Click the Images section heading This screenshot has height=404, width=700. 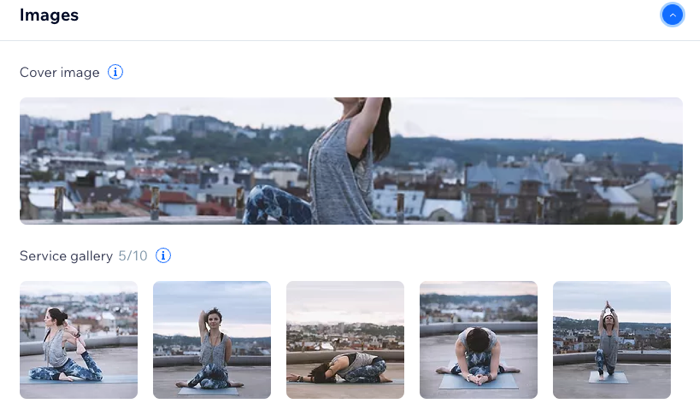49,15
